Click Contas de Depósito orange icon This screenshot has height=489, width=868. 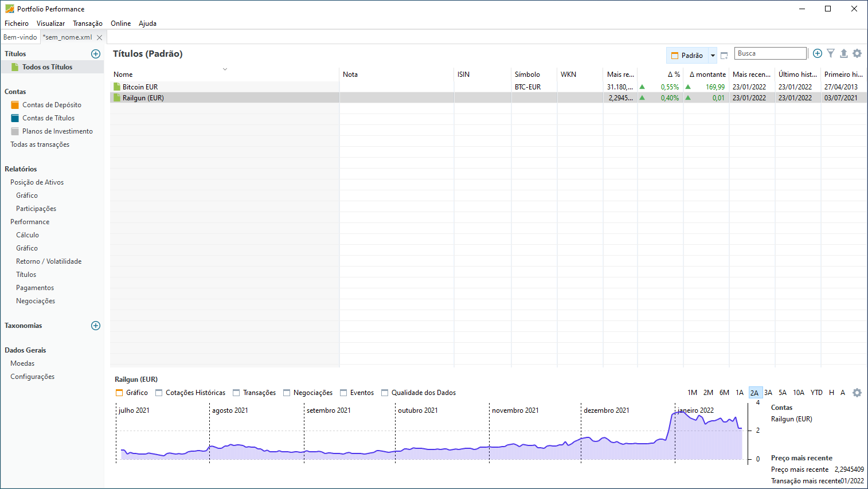15,105
